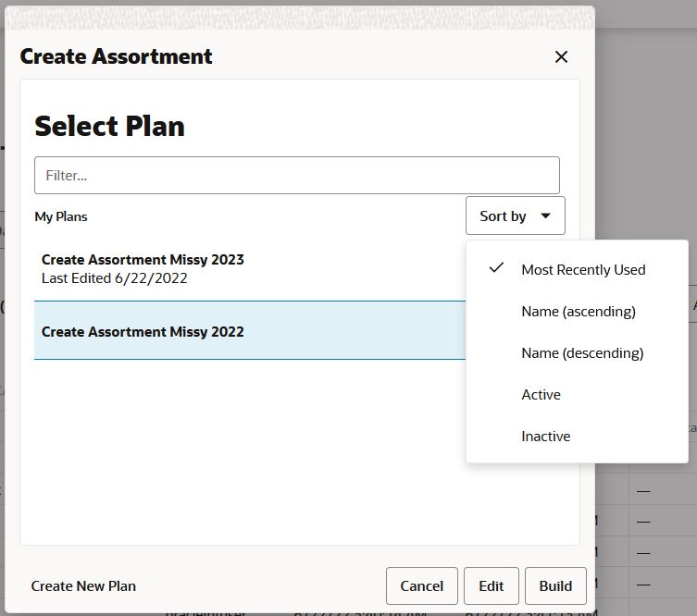Choose Most Recently Used sort option
The image size is (697, 616).
(x=577, y=269)
